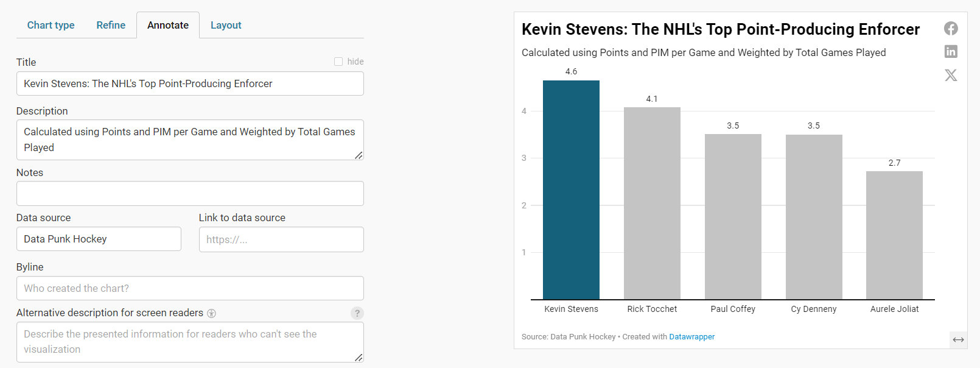Click the alternative description textarea resize handle
This screenshot has width=980, height=368.
coord(359,358)
